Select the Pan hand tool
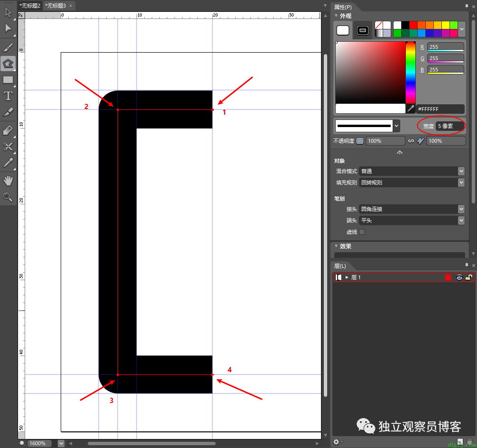This screenshot has width=477, height=448. pos(8,181)
